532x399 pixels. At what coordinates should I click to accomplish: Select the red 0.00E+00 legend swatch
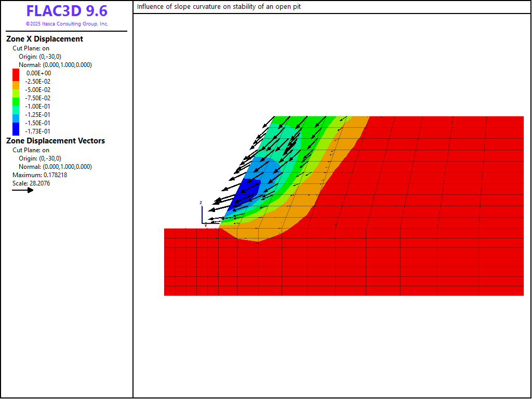(x=16, y=73)
